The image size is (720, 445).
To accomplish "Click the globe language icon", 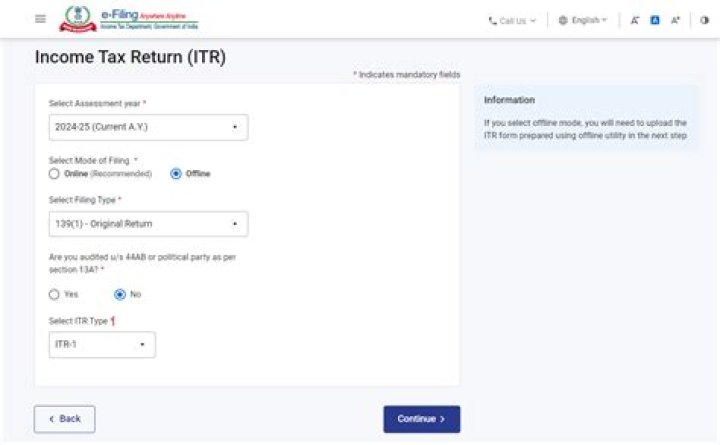I will point(563,20).
